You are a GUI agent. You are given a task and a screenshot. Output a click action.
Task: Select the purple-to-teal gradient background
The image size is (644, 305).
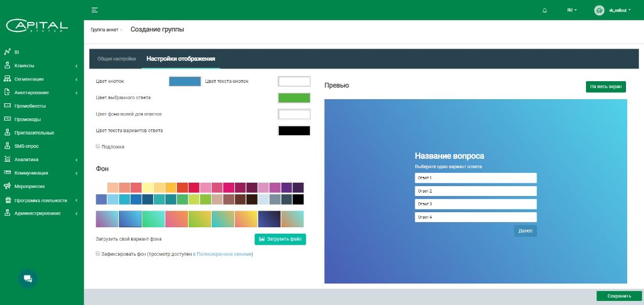pos(107,219)
